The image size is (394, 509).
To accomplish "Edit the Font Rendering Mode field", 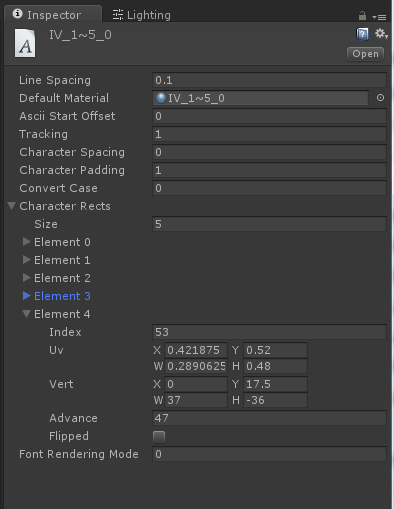I will click(x=269, y=454).
